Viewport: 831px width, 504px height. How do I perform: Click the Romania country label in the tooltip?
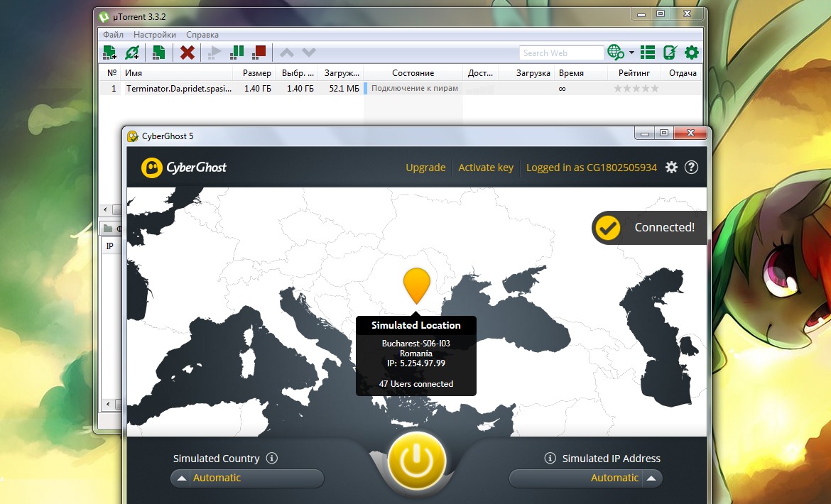tap(416, 353)
